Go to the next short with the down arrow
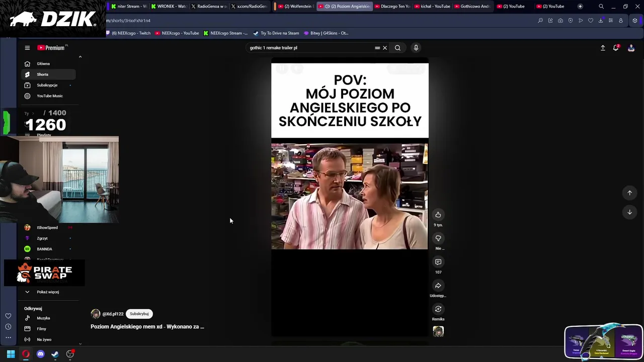 tap(629, 212)
